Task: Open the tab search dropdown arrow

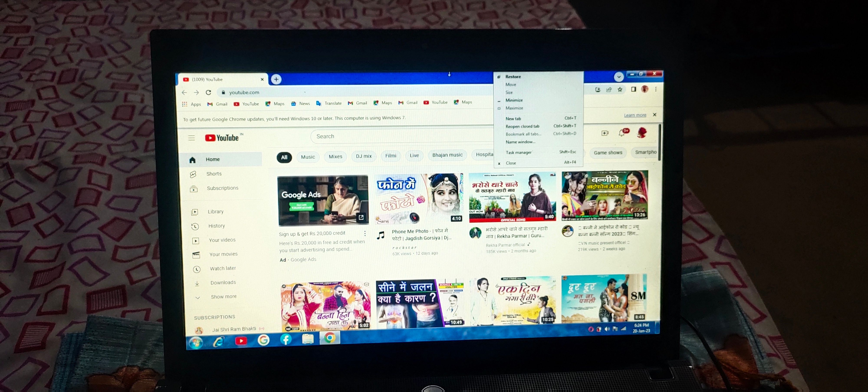Action: pos(619,77)
